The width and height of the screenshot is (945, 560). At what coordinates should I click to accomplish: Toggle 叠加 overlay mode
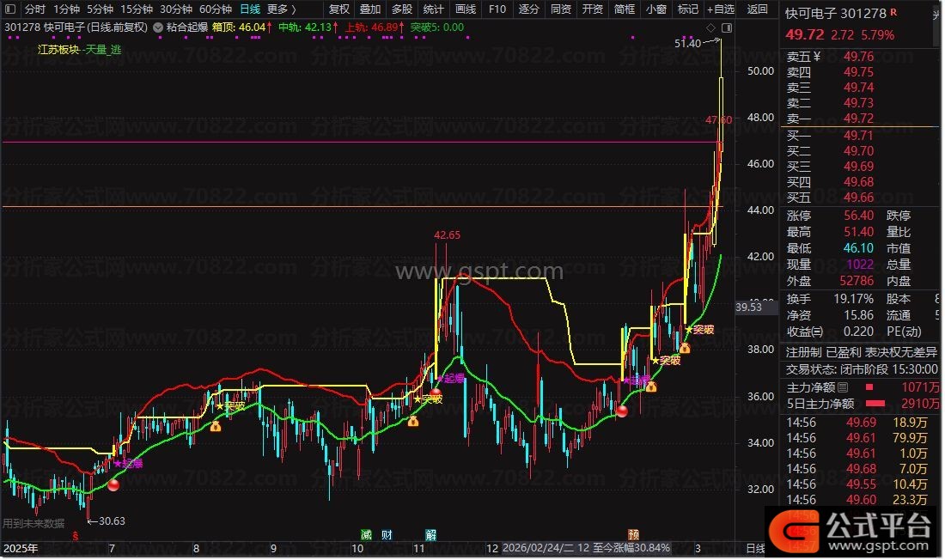(x=370, y=9)
